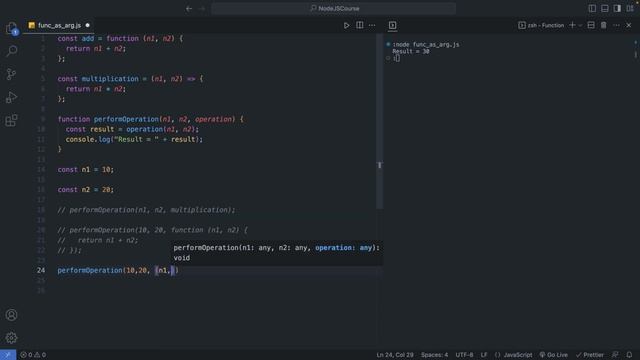
Task: Open Customize Layout icon
Action: point(630,9)
